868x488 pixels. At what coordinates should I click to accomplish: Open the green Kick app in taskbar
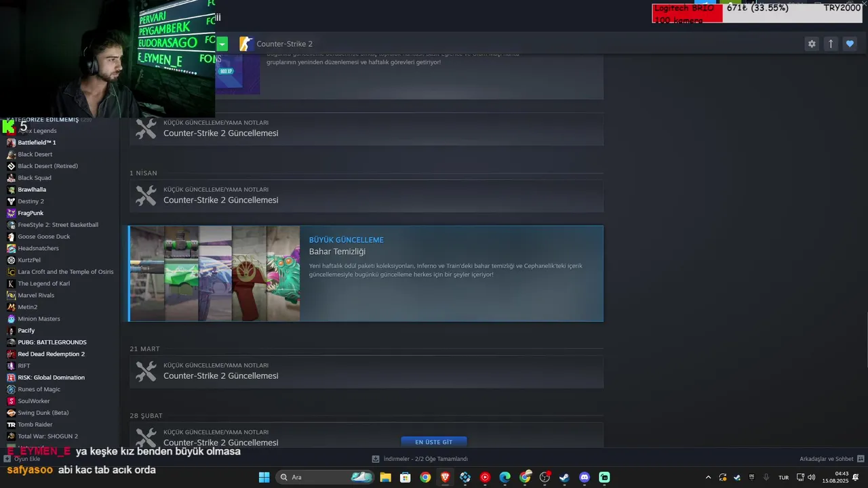pos(604,477)
